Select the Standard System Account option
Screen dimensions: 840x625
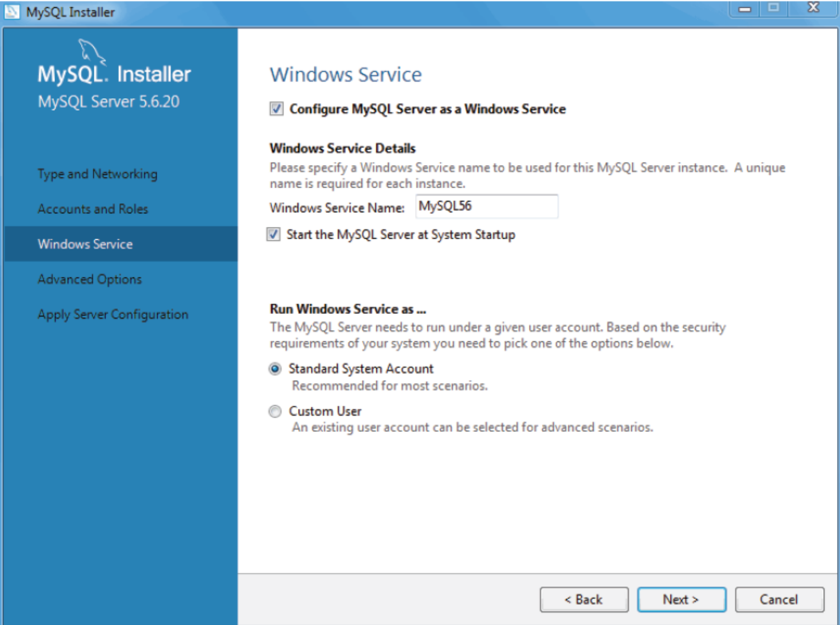click(x=275, y=368)
